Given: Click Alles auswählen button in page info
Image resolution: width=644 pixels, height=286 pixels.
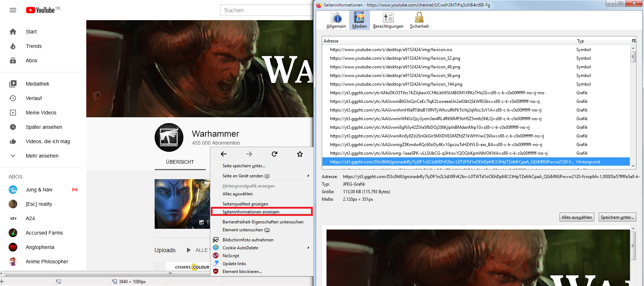Looking at the screenshot, I should 577,217.
